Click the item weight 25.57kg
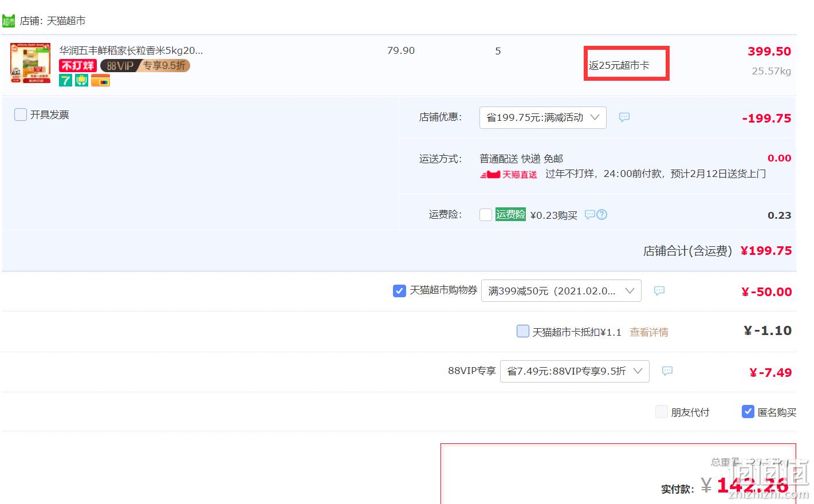 click(x=772, y=71)
